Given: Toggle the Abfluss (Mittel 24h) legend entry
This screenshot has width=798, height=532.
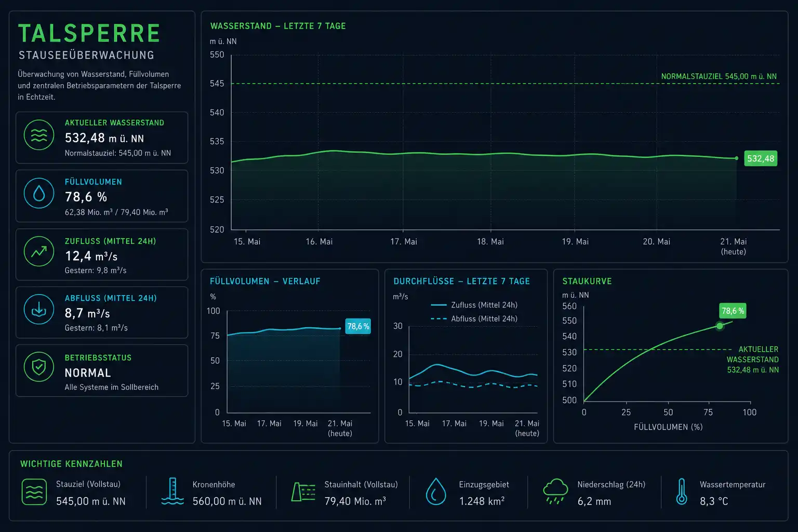Looking at the screenshot, I should 474,318.
